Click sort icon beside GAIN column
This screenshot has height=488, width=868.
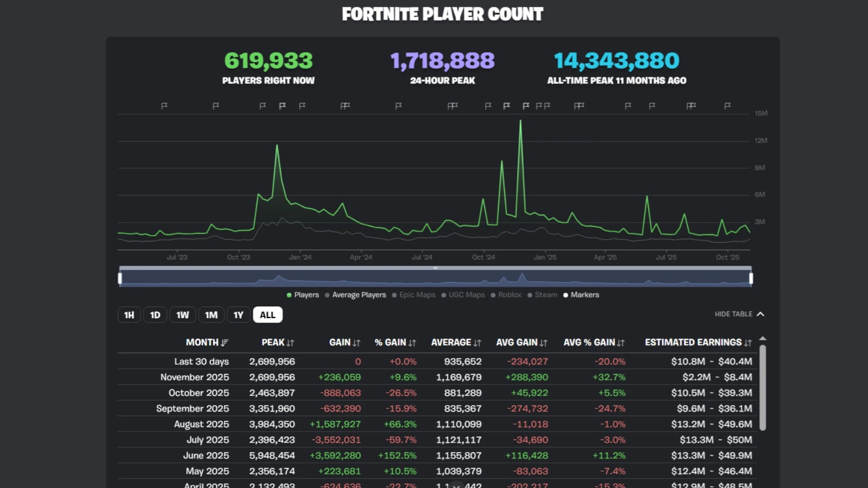pos(356,343)
